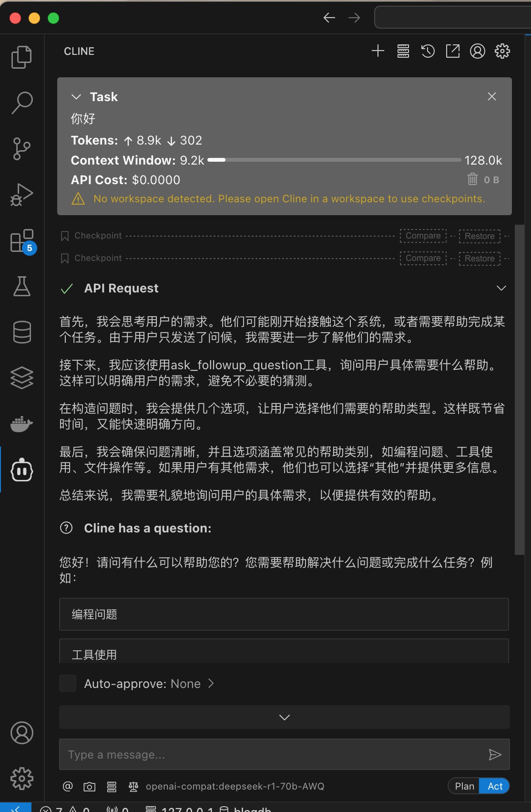Send the message with the arrow icon
Screen dimensions: 531x812
tap(495, 754)
